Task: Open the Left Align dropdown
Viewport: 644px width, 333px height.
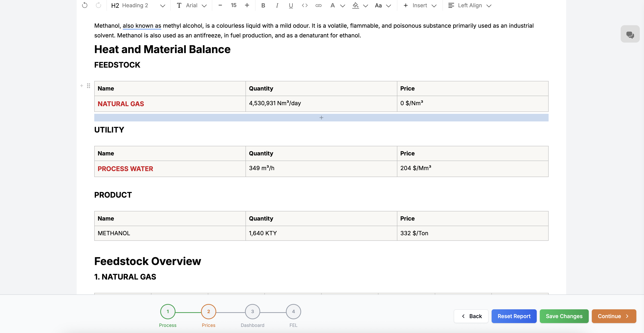Action: pyautogui.click(x=470, y=5)
